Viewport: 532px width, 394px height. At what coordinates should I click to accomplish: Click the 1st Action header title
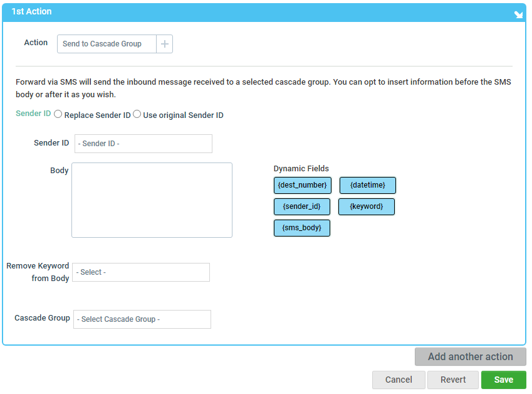[x=31, y=11]
